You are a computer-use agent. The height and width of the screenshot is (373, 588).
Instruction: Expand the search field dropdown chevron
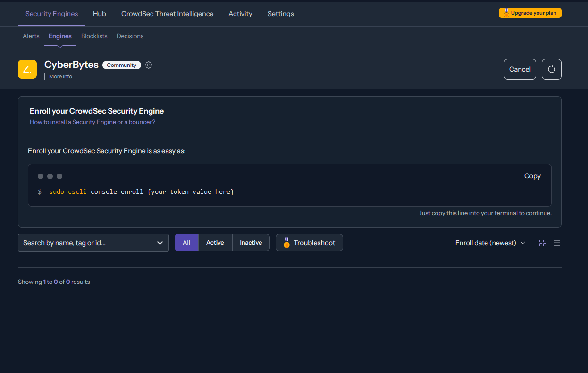[x=160, y=243]
